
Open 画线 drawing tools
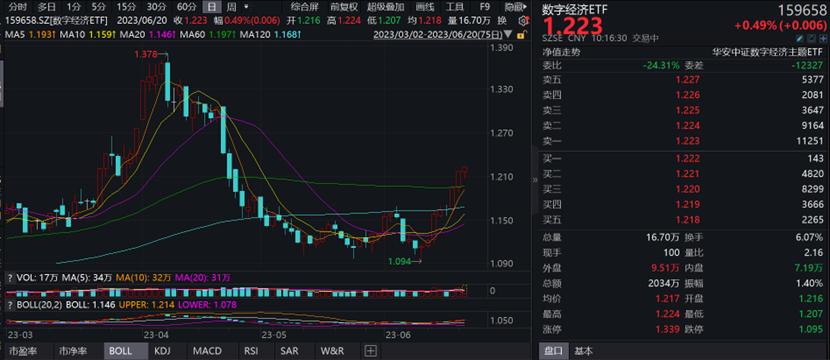click(x=425, y=7)
